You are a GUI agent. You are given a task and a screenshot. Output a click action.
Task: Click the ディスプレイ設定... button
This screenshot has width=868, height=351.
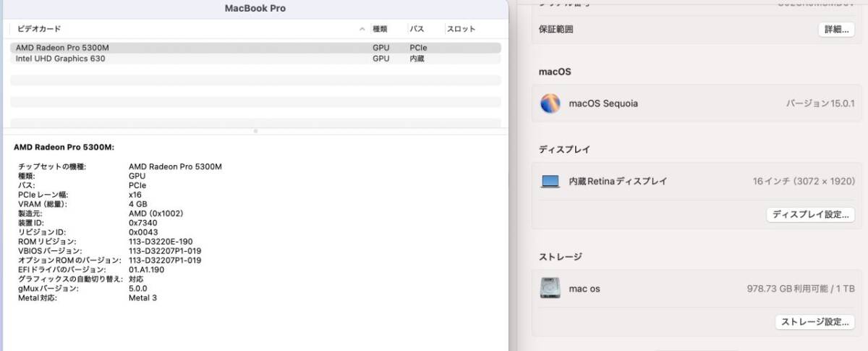pos(810,214)
